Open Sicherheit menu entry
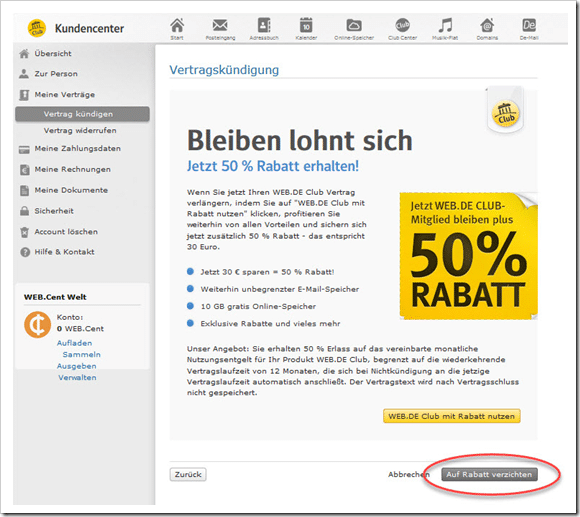580x517 pixels. [x=54, y=211]
